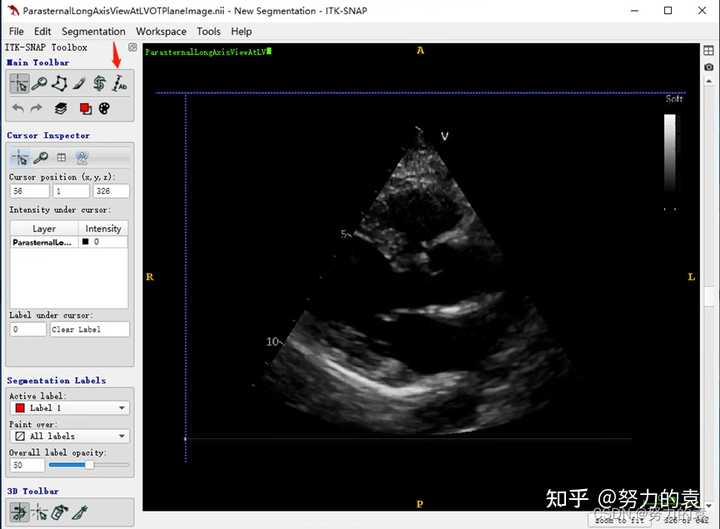This screenshot has width=720, height=529.
Task: Click the undo arrow
Action: (x=18, y=109)
